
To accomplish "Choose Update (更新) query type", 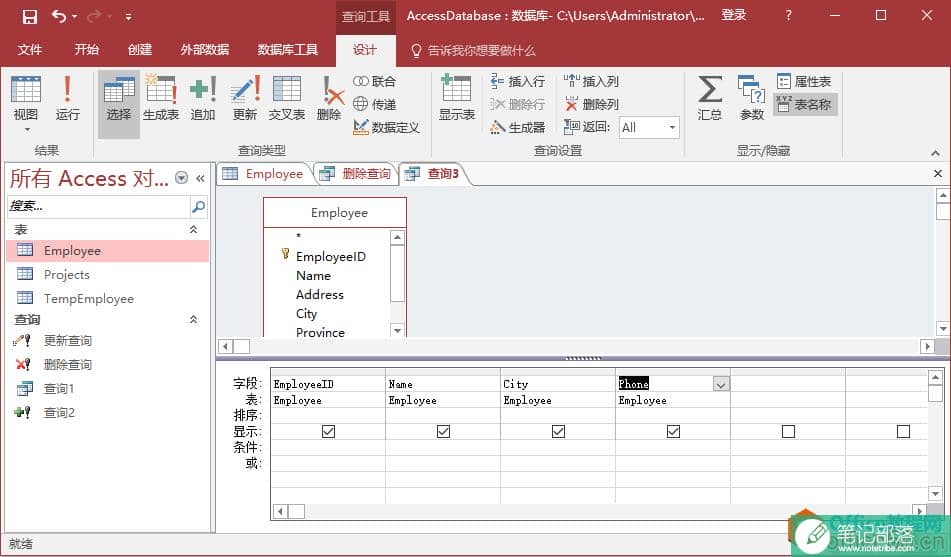I will click(245, 98).
